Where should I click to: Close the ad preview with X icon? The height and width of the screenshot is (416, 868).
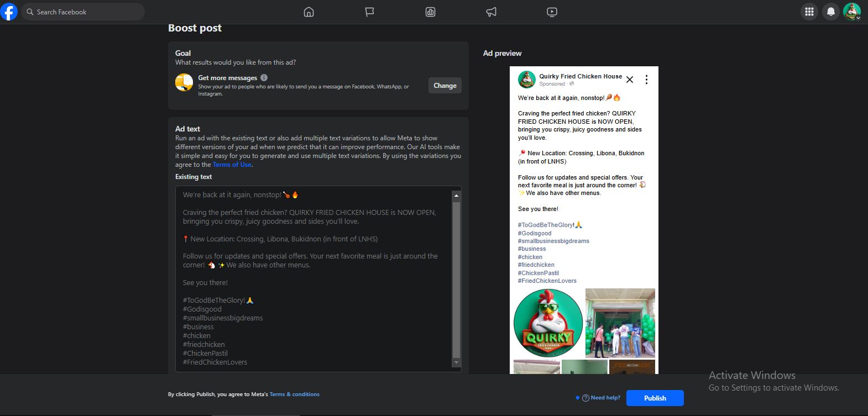pos(630,80)
